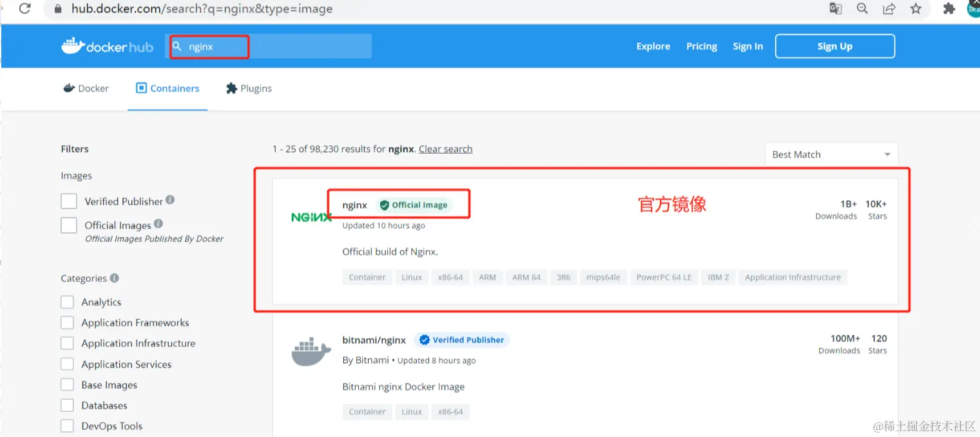Click the Container tag on nginx card

coord(367,277)
